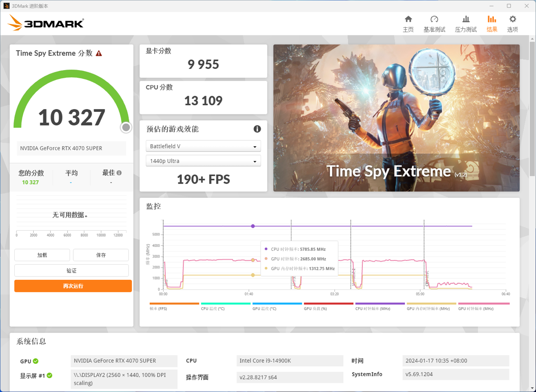Click the 保存 button to save results

[101, 255]
